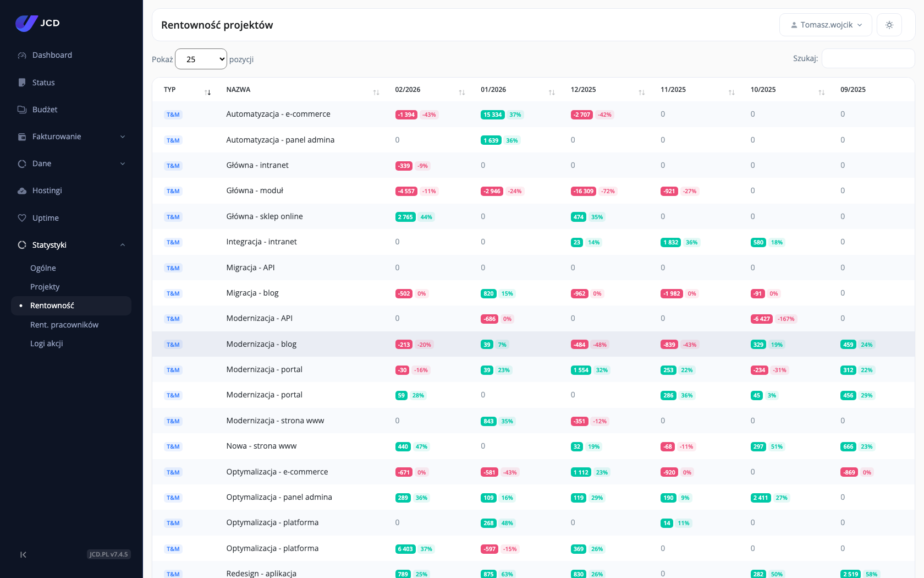
Task: Toggle sort on NAZWA column
Action: pos(376,92)
